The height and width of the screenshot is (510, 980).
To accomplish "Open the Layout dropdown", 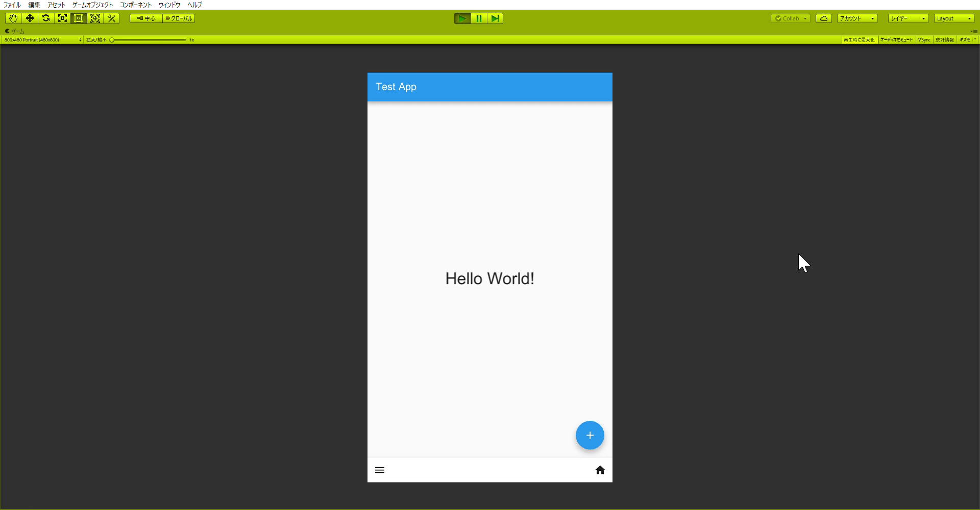I will (954, 18).
